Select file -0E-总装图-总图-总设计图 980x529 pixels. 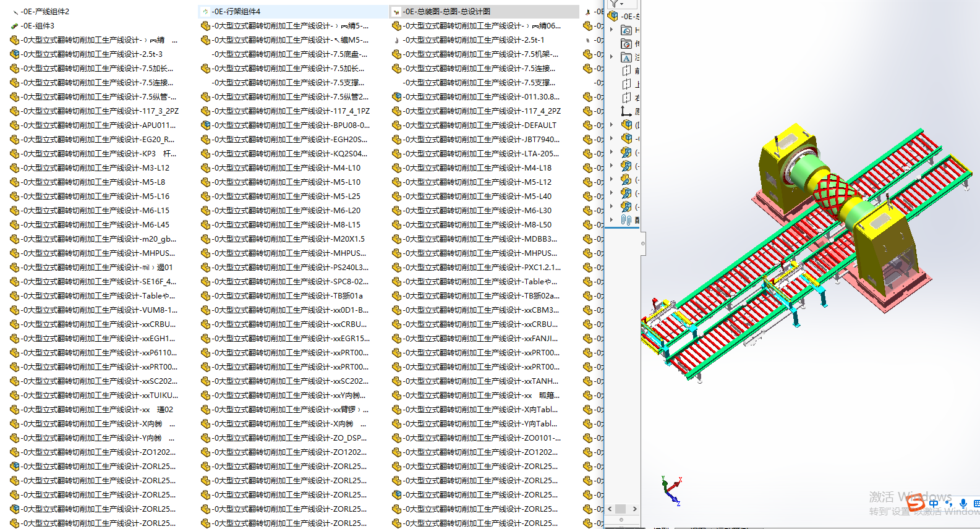446,12
